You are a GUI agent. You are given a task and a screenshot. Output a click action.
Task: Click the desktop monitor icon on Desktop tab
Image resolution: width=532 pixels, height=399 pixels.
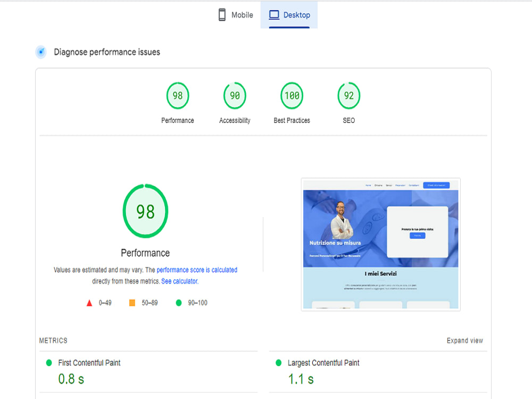click(x=274, y=14)
